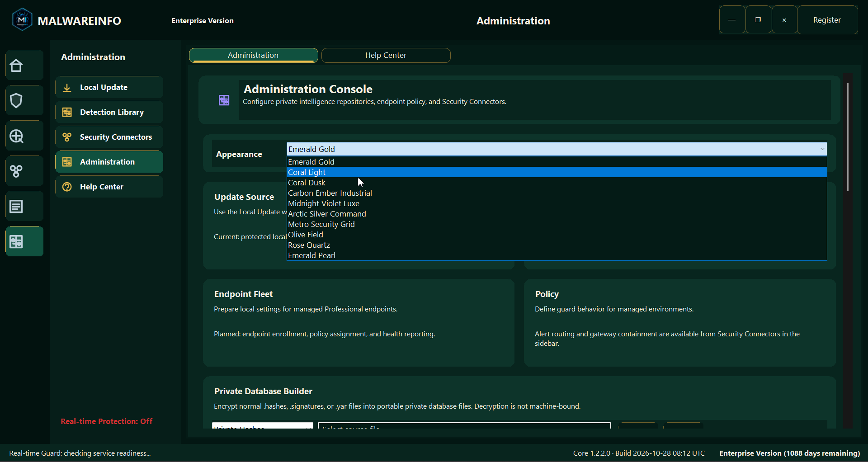Click the Core build version text
The width and height of the screenshot is (868, 462).
click(639, 453)
